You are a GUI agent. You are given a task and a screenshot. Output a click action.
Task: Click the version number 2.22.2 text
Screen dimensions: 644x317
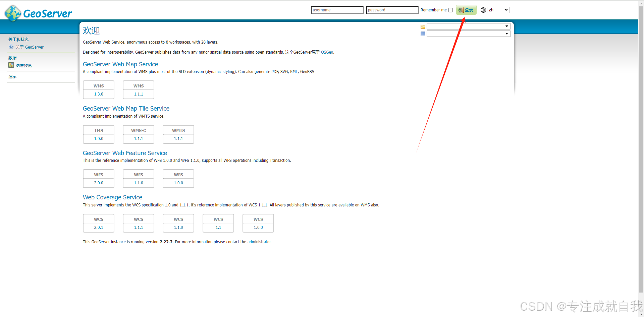[x=166, y=242]
